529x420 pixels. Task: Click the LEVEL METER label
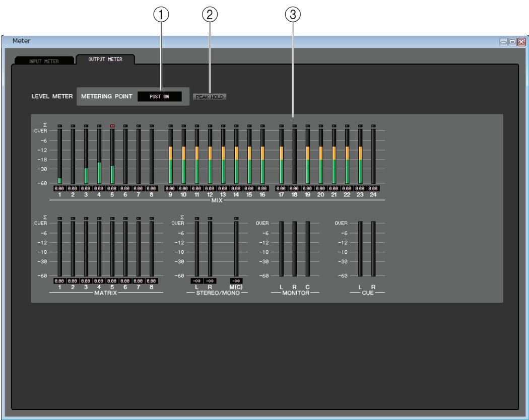(x=52, y=96)
